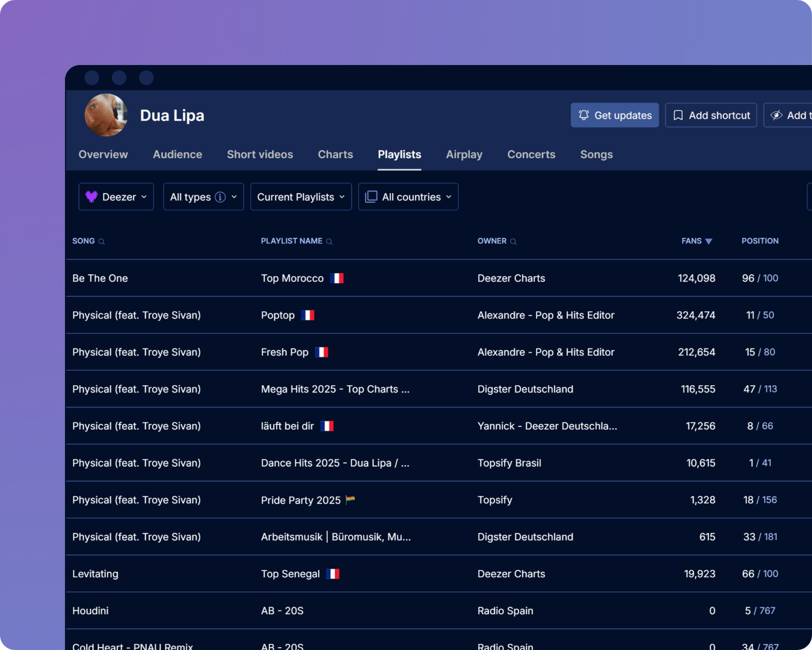Viewport: 812px width, 650px height.
Task: Click the search magnifier on the SONG column
Action: [102, 241]
